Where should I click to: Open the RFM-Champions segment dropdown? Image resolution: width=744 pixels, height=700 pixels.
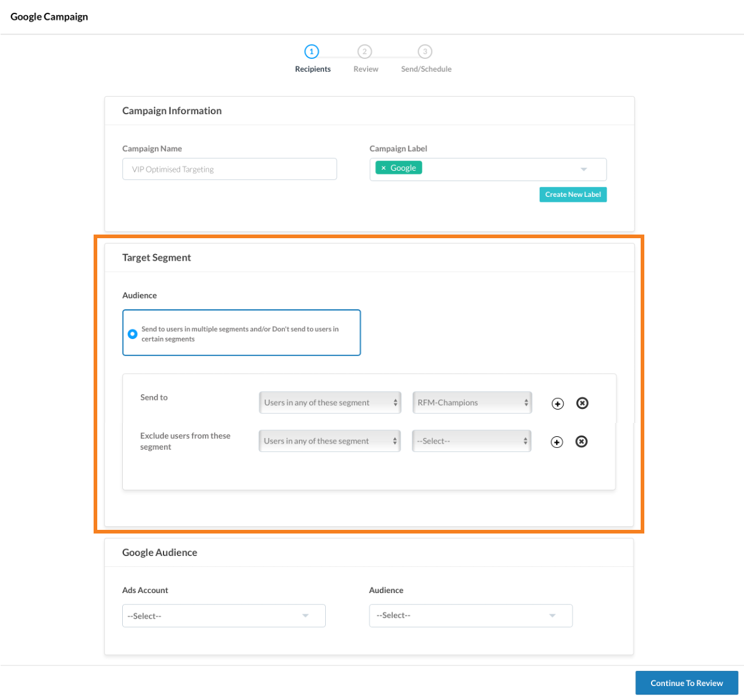[x=472, y=402]
